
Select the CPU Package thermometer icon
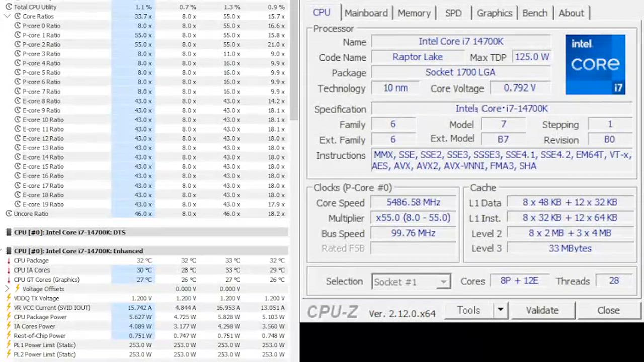tap(9, 260)
